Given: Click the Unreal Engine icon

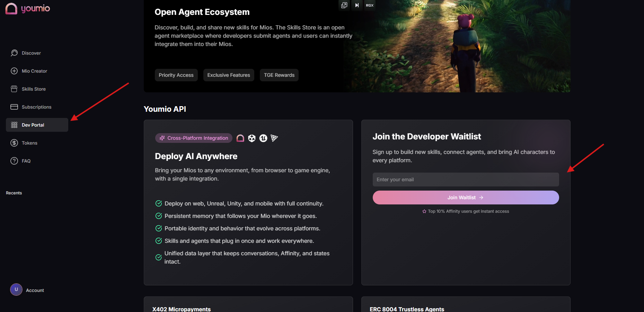Looking at the screenshot, I should tap(263, 138).
